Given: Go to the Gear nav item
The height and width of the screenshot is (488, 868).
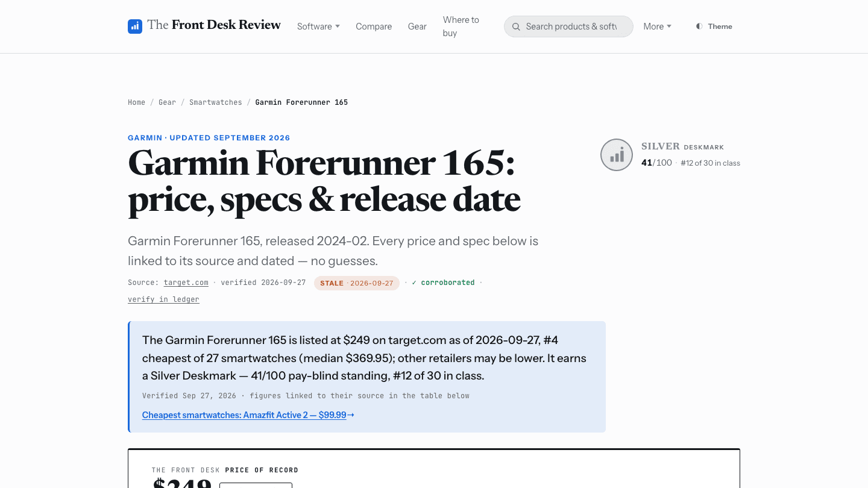Looking at the screenshot, I should (x=417, y=27).
